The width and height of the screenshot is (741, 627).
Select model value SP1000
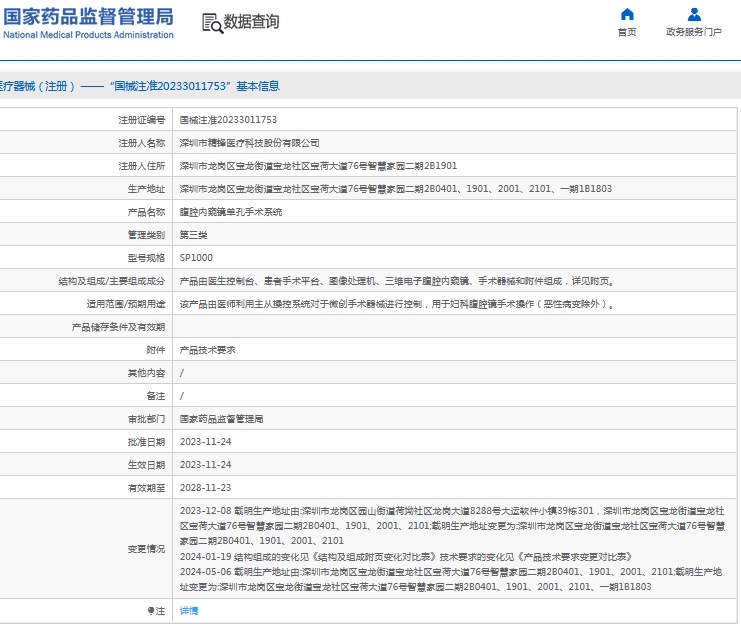pos(196,258)
